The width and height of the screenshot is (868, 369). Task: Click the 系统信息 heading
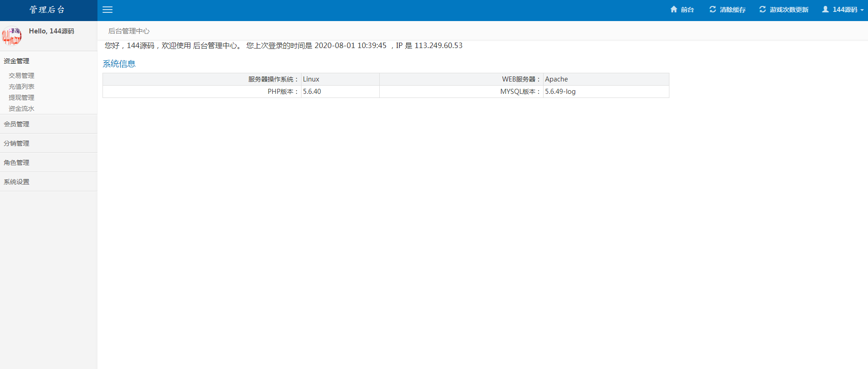click(119, 64)
